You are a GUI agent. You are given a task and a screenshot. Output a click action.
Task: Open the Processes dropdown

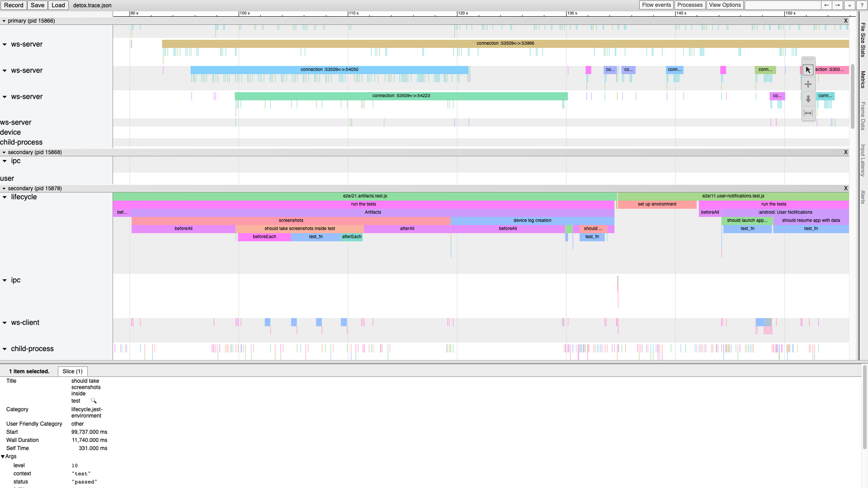point(690,5)
